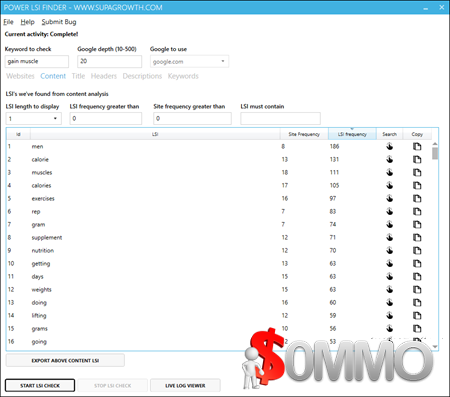Image resolution: width=450 pixels, height=397 pixels.
Task: Select the 'lifting' LSI text
Action: pos(39,315)
